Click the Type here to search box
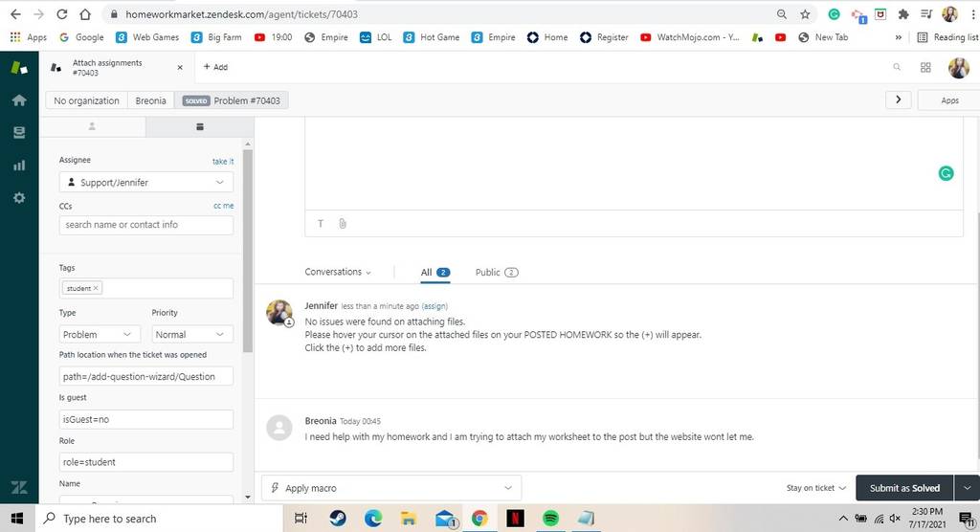980x532 pixels. 159,519
